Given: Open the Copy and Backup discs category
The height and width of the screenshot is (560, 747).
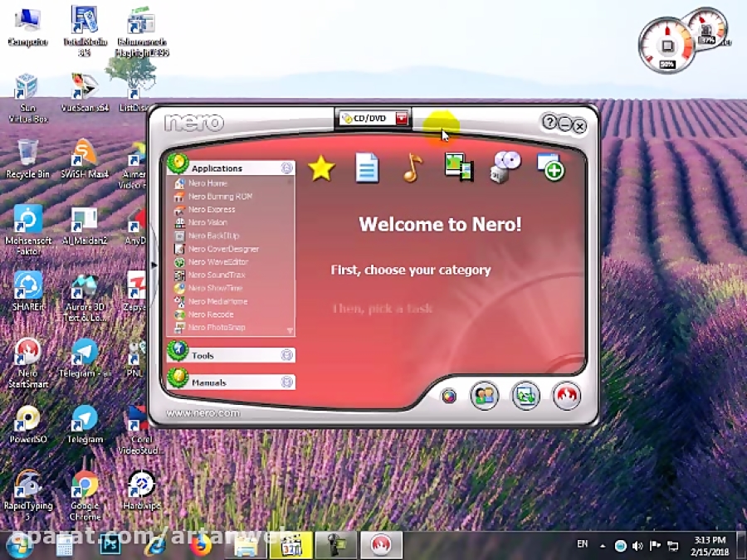Looking at the screenshot, I should 505,167.
